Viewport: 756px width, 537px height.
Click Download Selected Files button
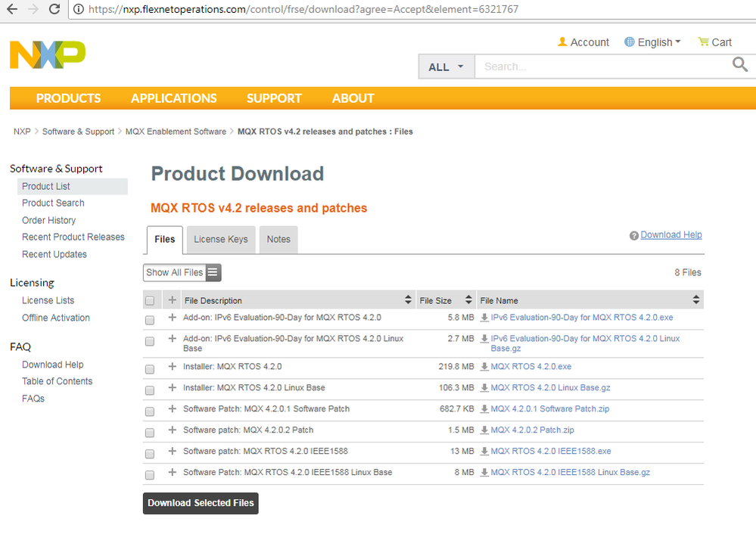201,503
